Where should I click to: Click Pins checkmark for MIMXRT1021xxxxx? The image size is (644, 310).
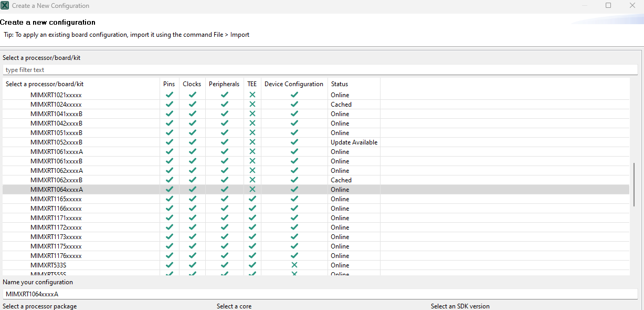[x=169, y=95]
